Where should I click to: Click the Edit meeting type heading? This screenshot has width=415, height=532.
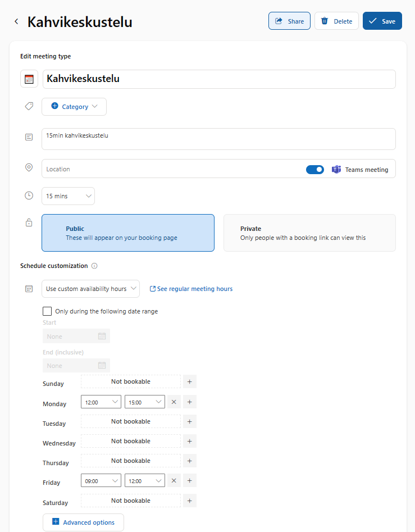click(45, 56)
